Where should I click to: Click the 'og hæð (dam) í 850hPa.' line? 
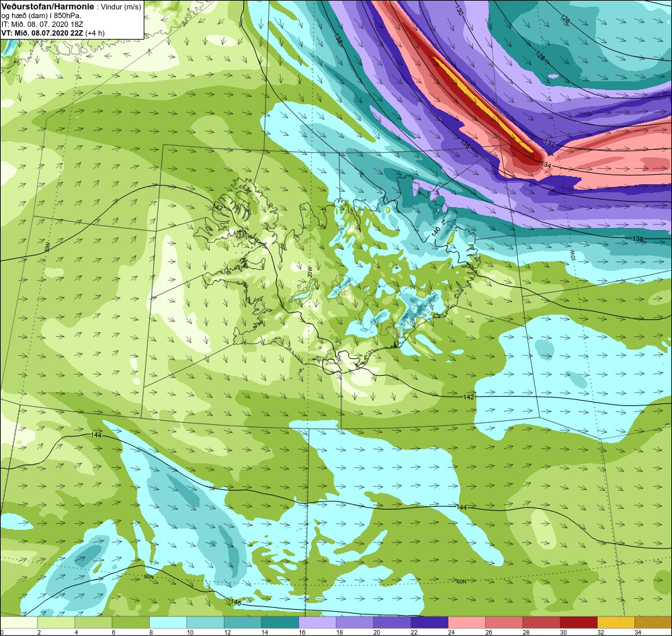pyautogui.click(x=41, y=15)
